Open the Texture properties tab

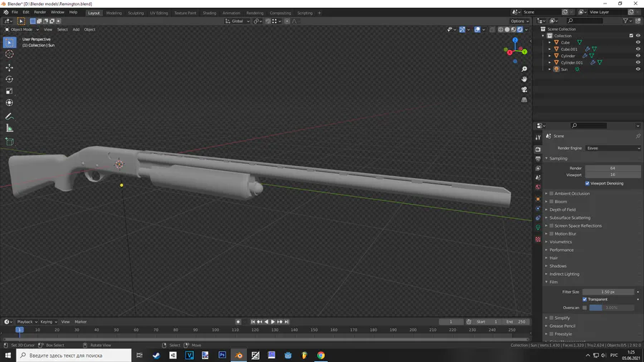(x=537, y=239)
